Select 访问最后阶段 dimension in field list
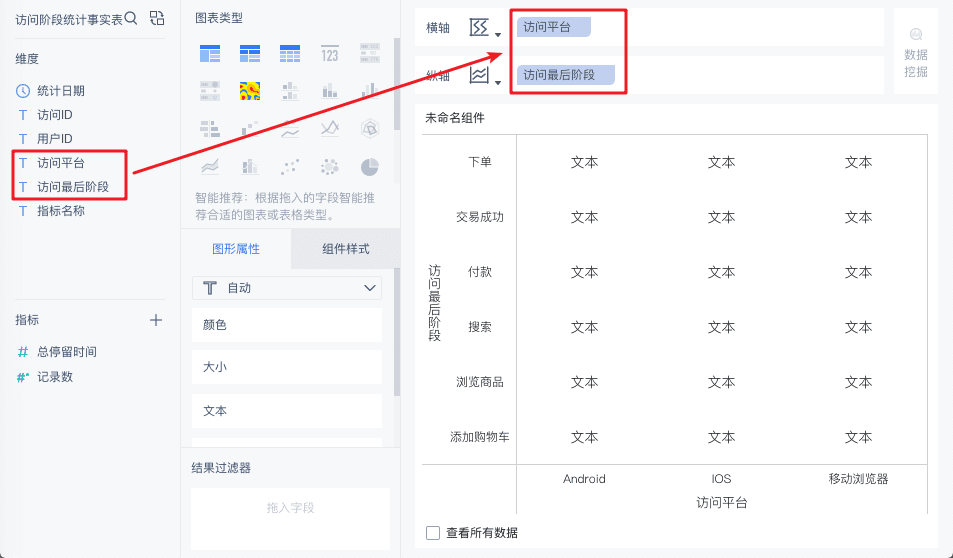Screen dimensions: 953x558 point(73,187)
